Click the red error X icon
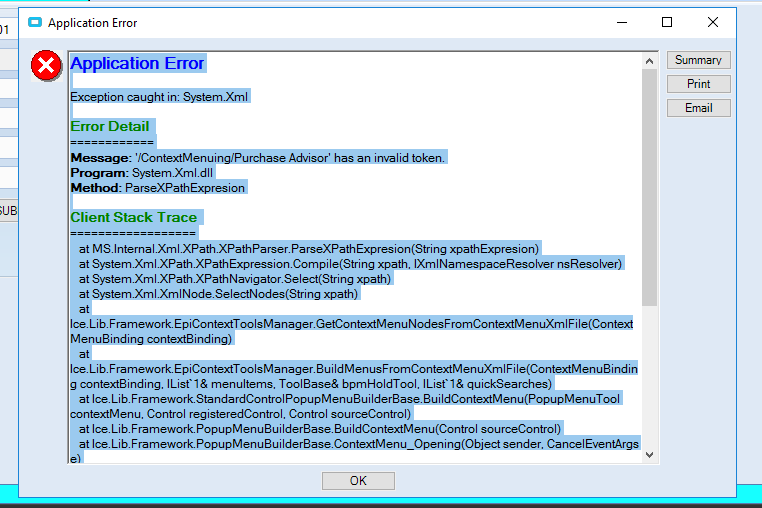The image size is (762, 508). (46, 65)
